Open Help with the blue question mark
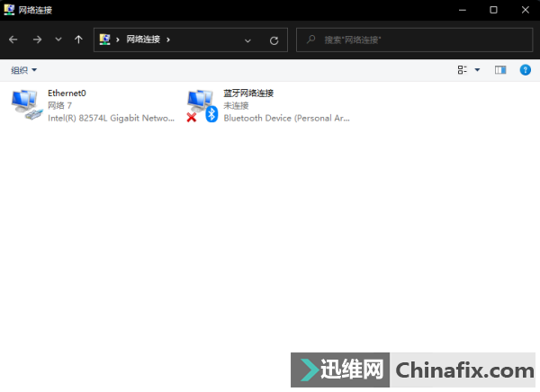This screenshot has height=392, width=540. tap(526, 70)
